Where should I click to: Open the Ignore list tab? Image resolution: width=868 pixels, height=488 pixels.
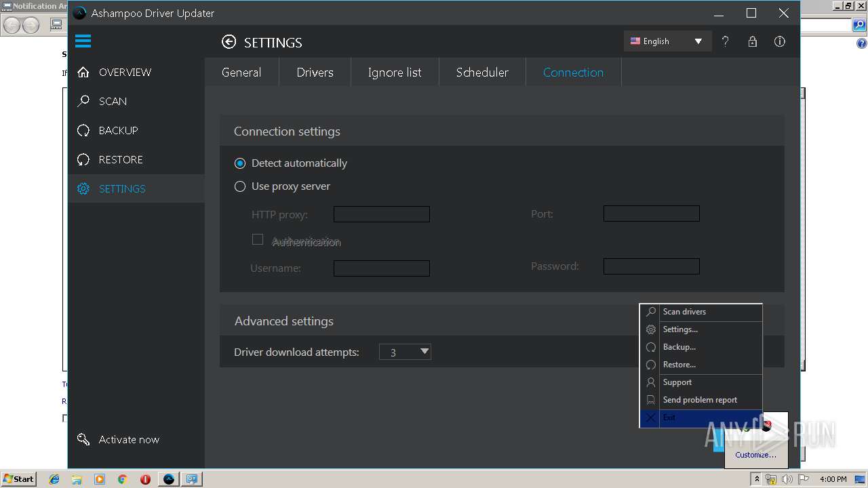(x=395, y=73)
